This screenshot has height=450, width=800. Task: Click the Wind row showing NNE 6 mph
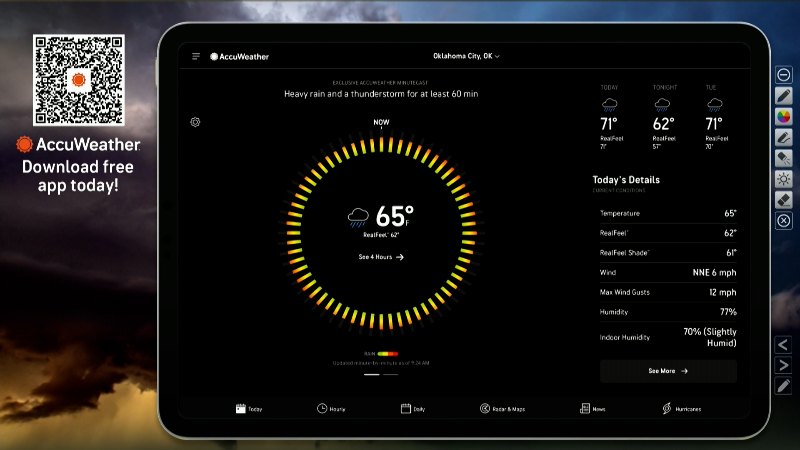(x=668, y=272)
